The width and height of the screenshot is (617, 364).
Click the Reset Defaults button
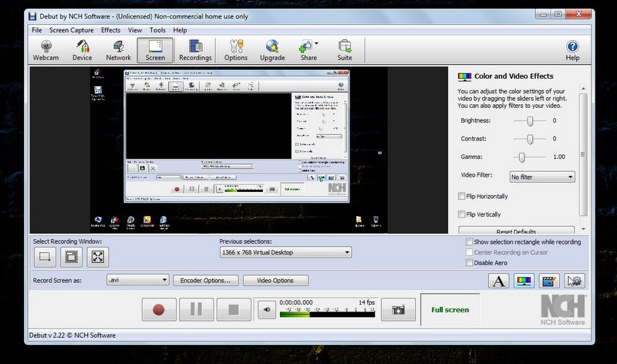coord(516,231)
